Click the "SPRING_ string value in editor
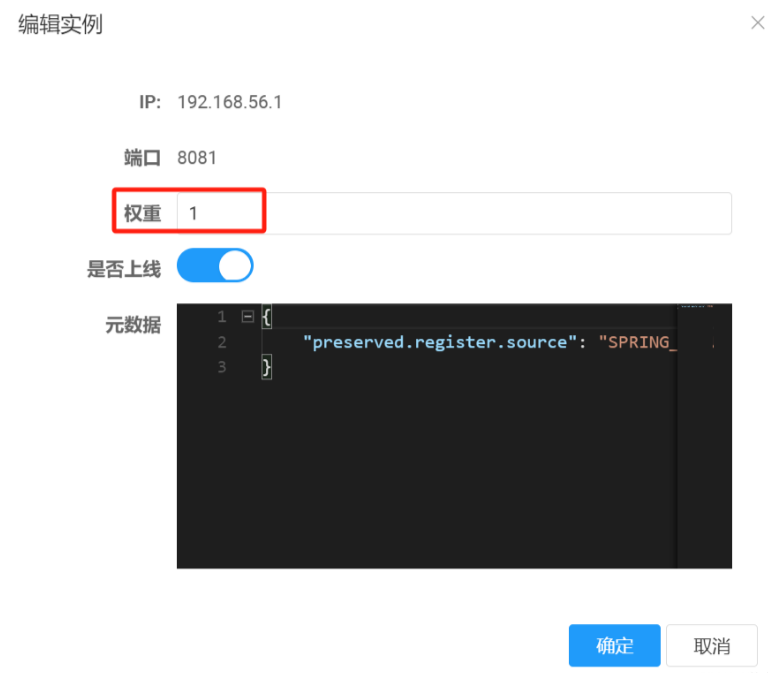768x673 pixels. click(x=636, y=342)
